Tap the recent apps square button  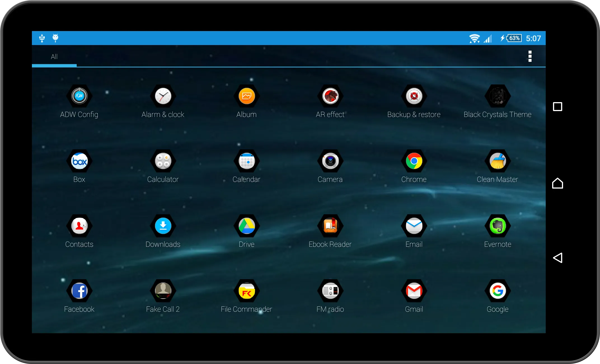pos(557,107)
